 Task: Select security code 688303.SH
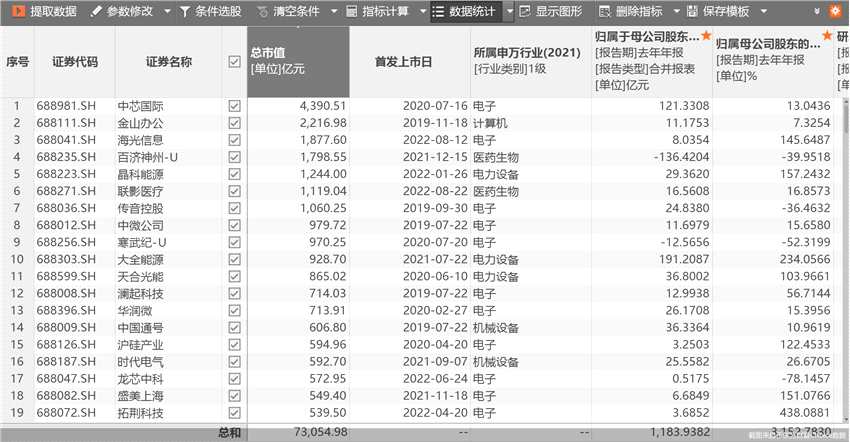pyautogui.click(x=66, y=259)
